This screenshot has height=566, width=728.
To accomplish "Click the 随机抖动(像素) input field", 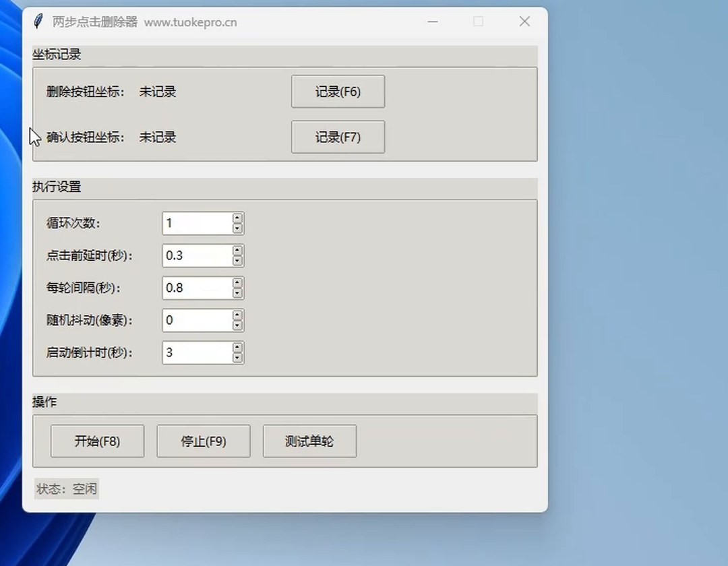I will tap(198, 320).
